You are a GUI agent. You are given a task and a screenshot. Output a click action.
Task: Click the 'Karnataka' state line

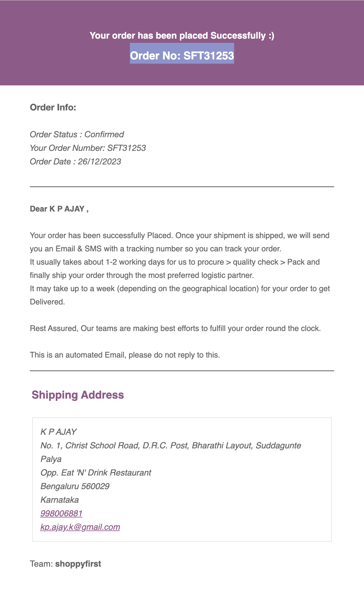[60, 500]
